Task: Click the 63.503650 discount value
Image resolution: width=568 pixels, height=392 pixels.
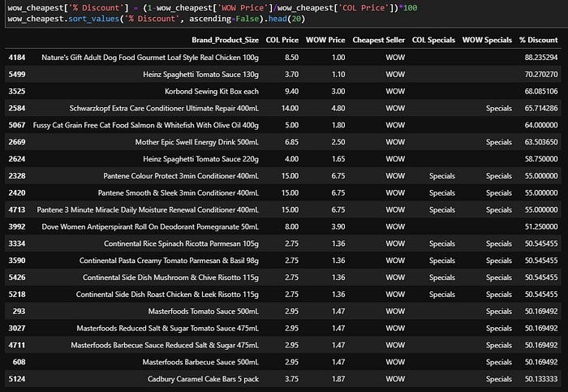Action: [541, 142]
